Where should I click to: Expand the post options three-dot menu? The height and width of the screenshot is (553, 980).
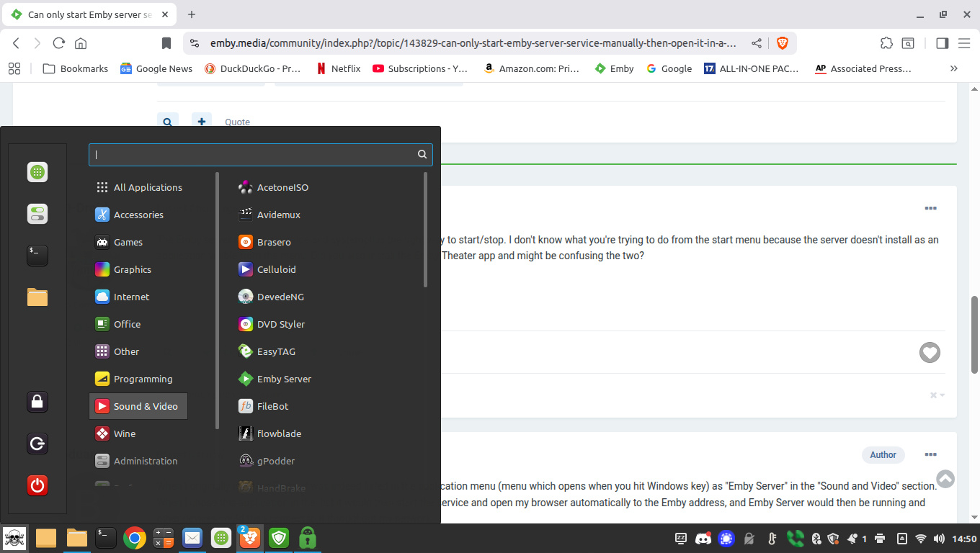(x=930, y=208)
